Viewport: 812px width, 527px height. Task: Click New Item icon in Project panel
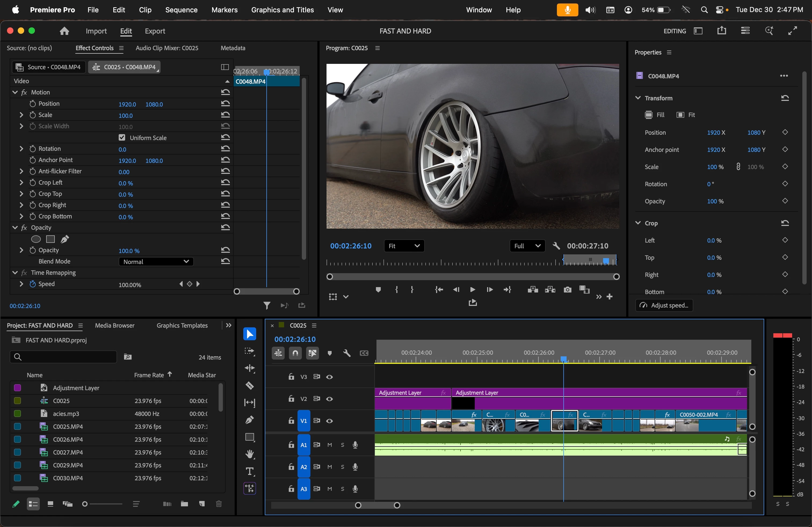click(202, 504)
